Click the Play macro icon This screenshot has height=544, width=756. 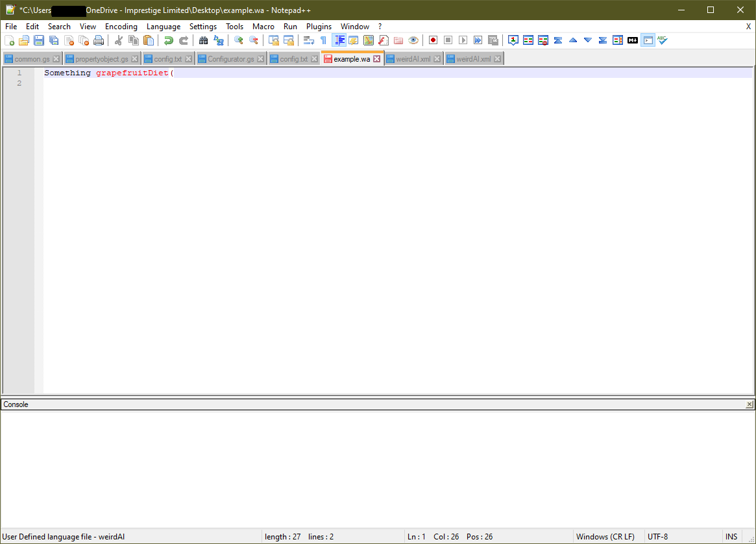point(463,40)
